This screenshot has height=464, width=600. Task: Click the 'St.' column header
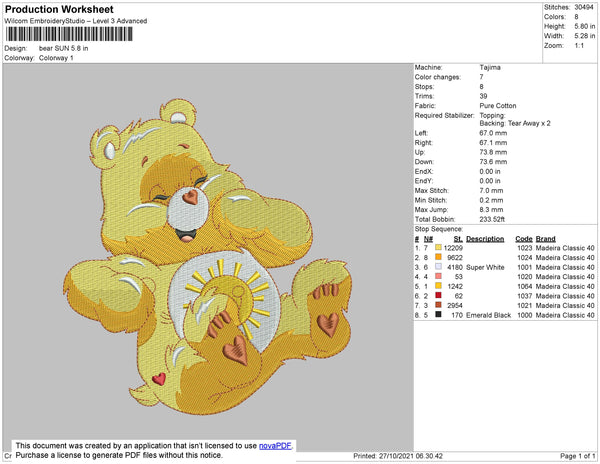458,239
